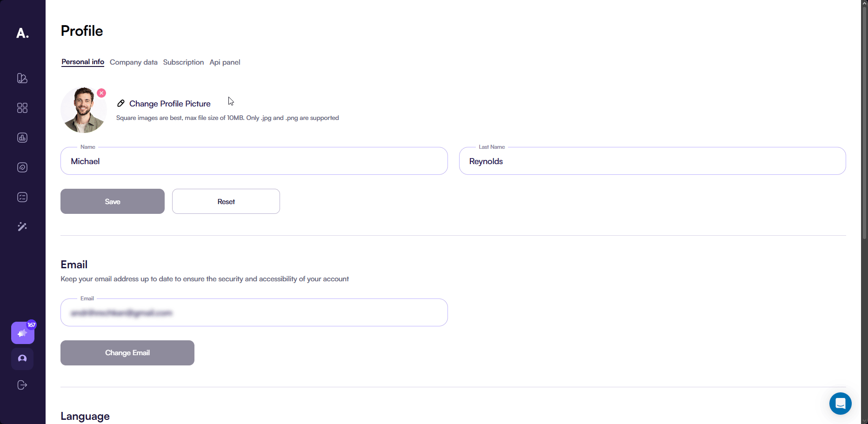Click the Reset button
The width and height of the screenshot is (868, 424).
point(226,201)
